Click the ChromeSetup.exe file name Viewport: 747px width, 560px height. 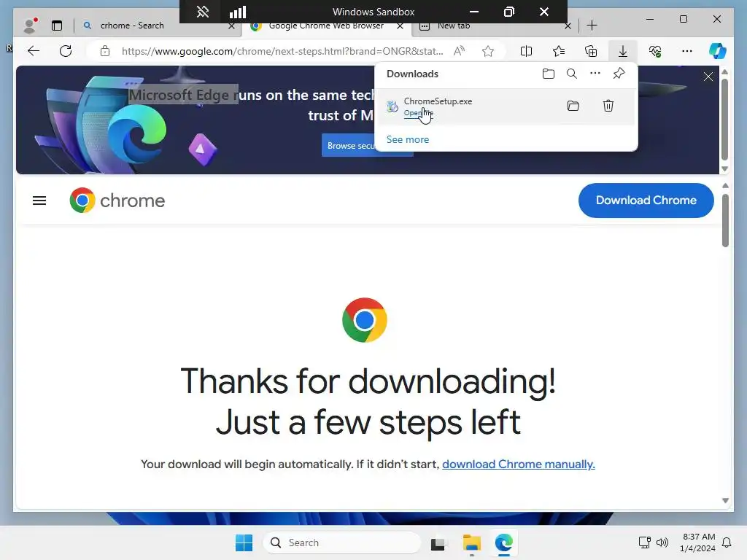click(x=438, y=101)
